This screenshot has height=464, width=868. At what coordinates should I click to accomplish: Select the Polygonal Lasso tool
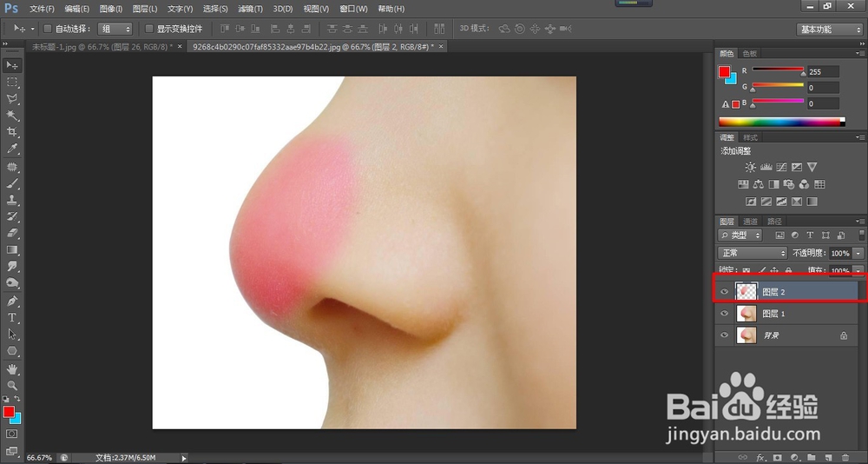[x=12, y=99]
